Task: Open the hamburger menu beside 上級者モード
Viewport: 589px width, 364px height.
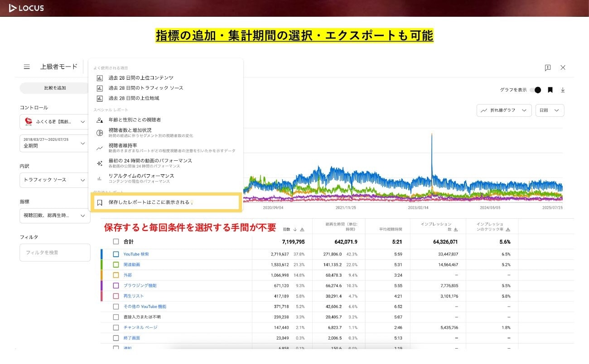Action: (x=27, y=67)
